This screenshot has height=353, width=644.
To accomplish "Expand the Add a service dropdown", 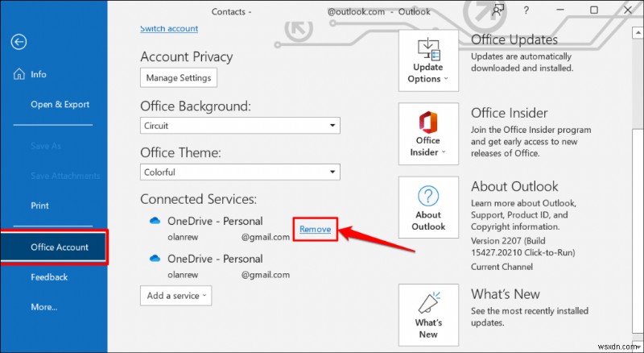I will [x=175, y=296].
